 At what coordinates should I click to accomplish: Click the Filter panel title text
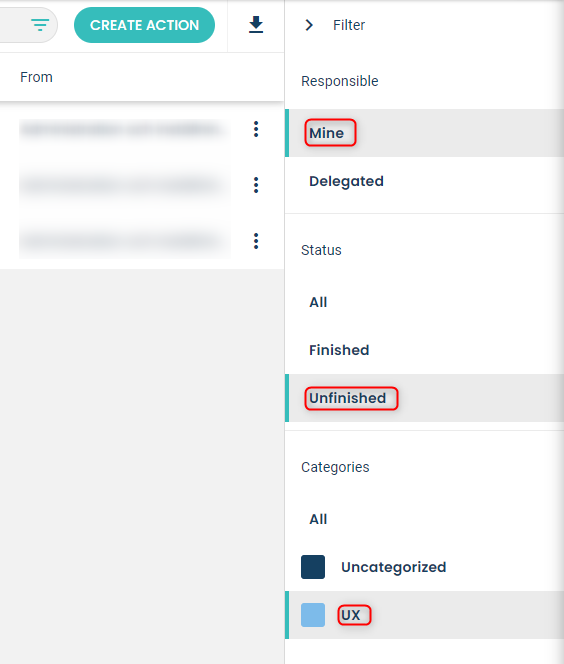tap(349, 25)
